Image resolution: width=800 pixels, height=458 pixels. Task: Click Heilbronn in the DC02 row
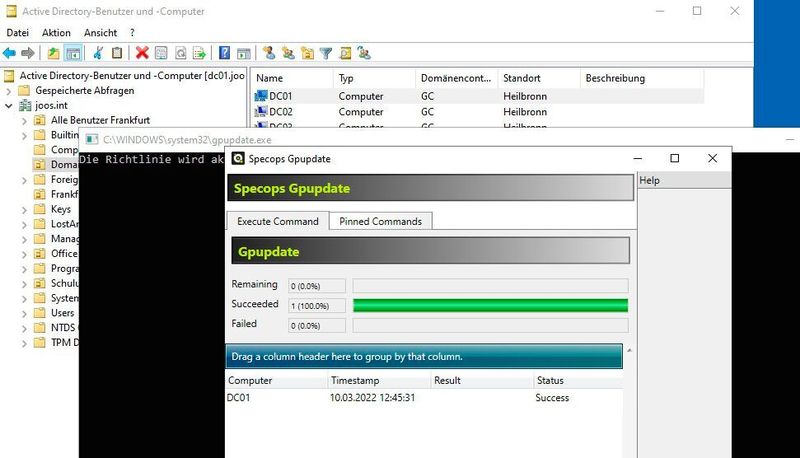pos(525,112)
